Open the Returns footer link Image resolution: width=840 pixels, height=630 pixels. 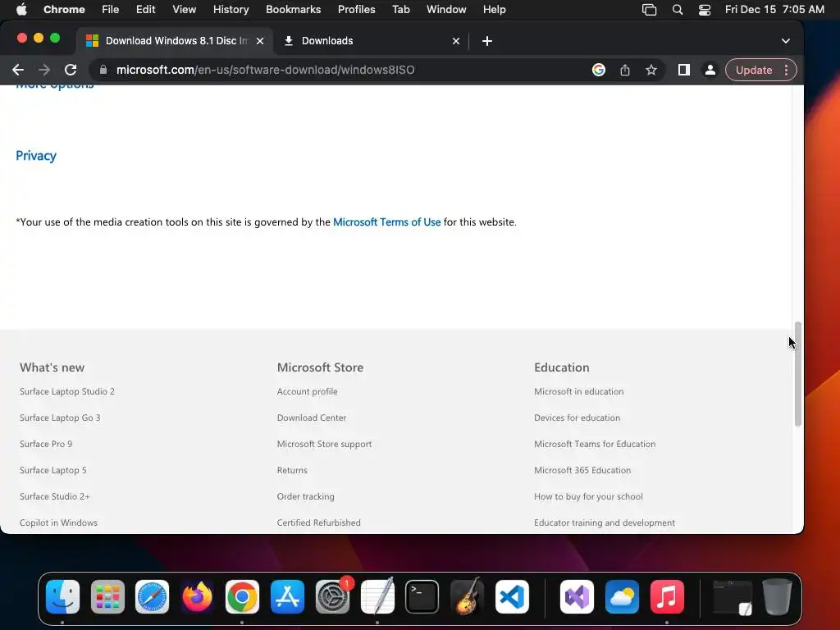(x=292, y=470)
